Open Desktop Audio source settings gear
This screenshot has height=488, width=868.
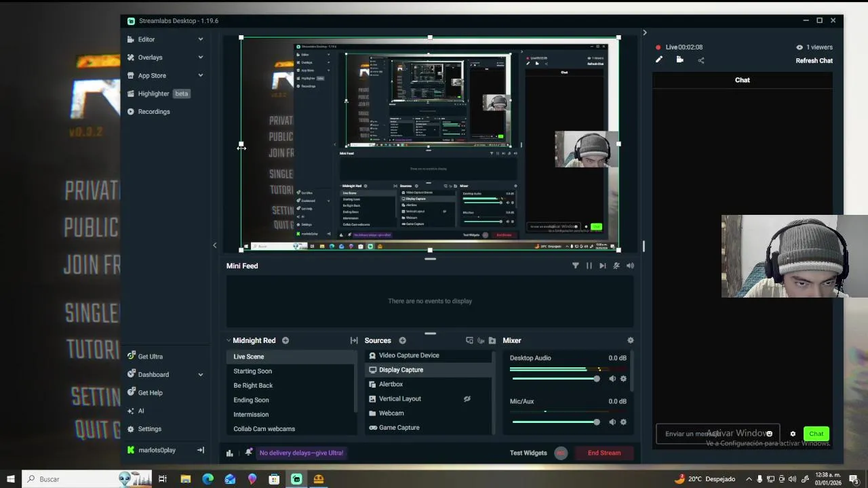[x=624, y=379]
